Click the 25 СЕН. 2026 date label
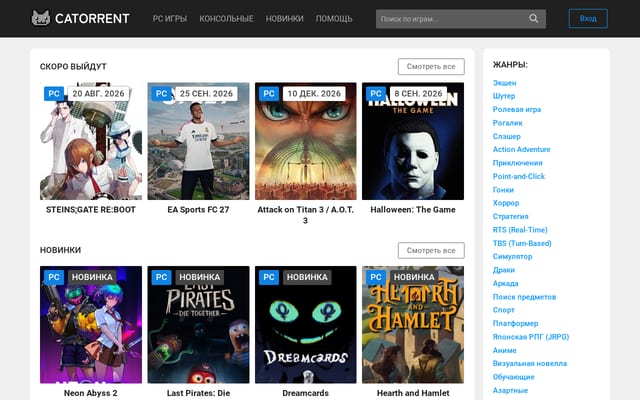Image resolution: width=640 pixels, height=400 pixels. (206, 93)
